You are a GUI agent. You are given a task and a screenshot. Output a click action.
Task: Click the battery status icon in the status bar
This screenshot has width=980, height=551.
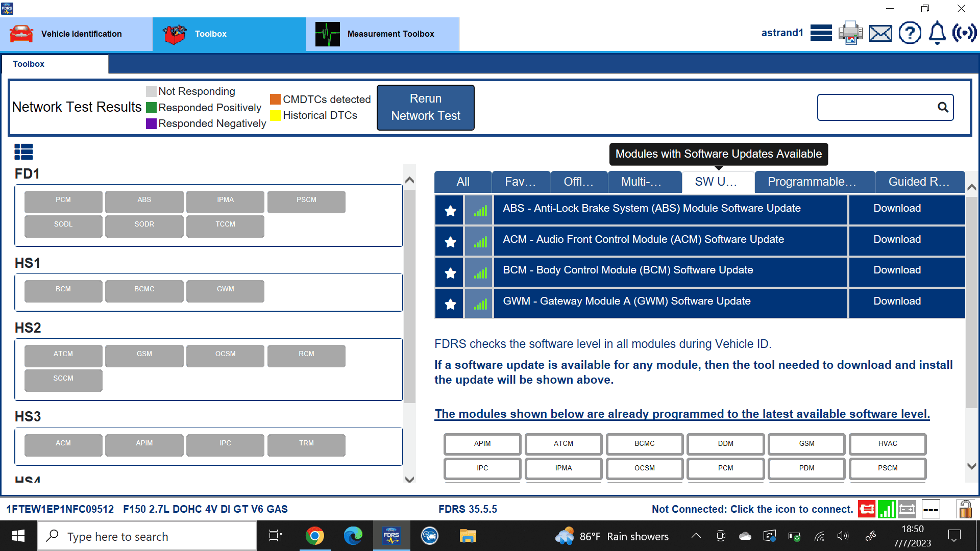tap(906, 509)
